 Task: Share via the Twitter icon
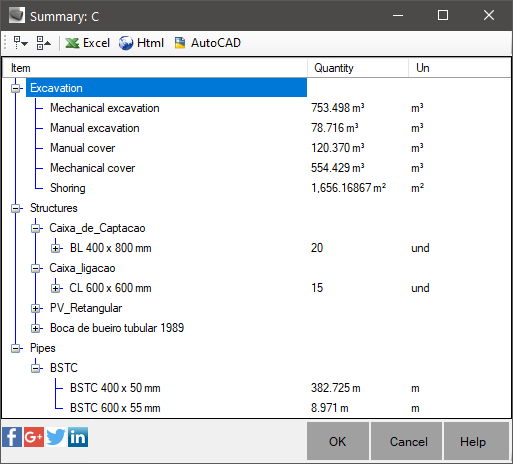point(56,437)
